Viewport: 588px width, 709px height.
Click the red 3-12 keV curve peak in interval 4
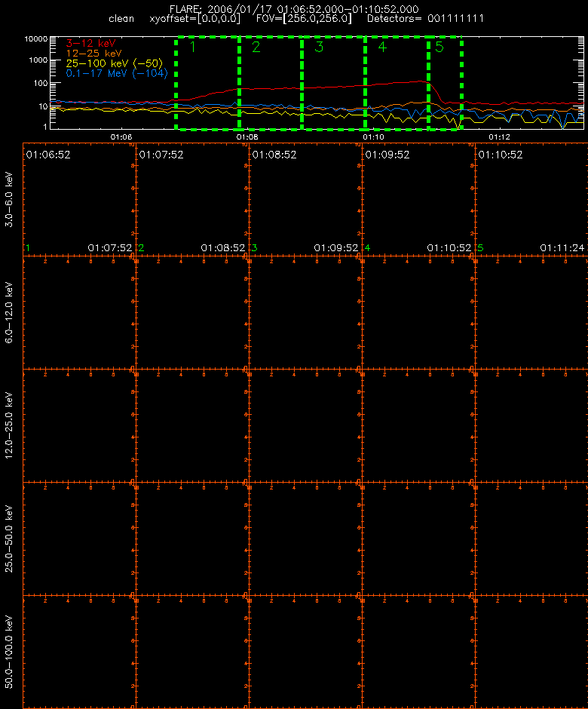(421, 81)
